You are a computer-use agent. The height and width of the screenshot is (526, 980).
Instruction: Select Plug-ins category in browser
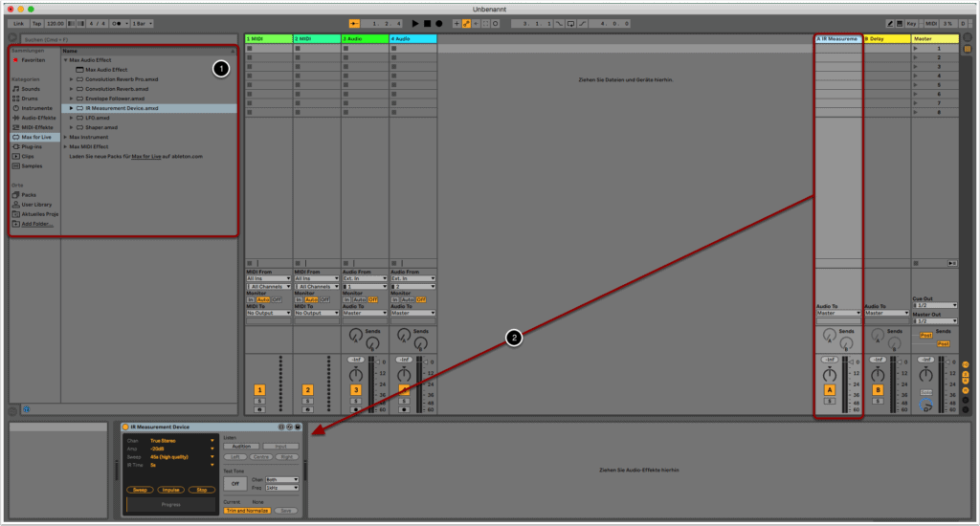(33, 146)
